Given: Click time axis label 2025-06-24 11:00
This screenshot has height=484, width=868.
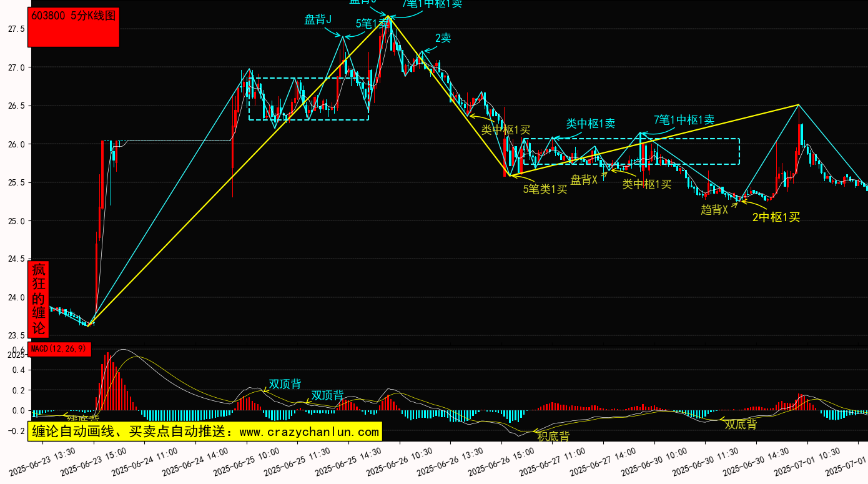Looking at the screenshot, I should tap(145, 461).
